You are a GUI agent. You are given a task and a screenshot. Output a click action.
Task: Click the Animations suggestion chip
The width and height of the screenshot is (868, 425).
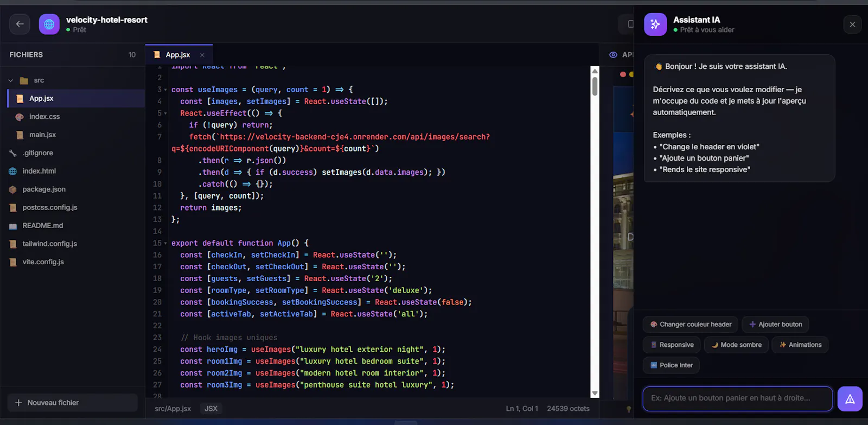tap(800, 345)
